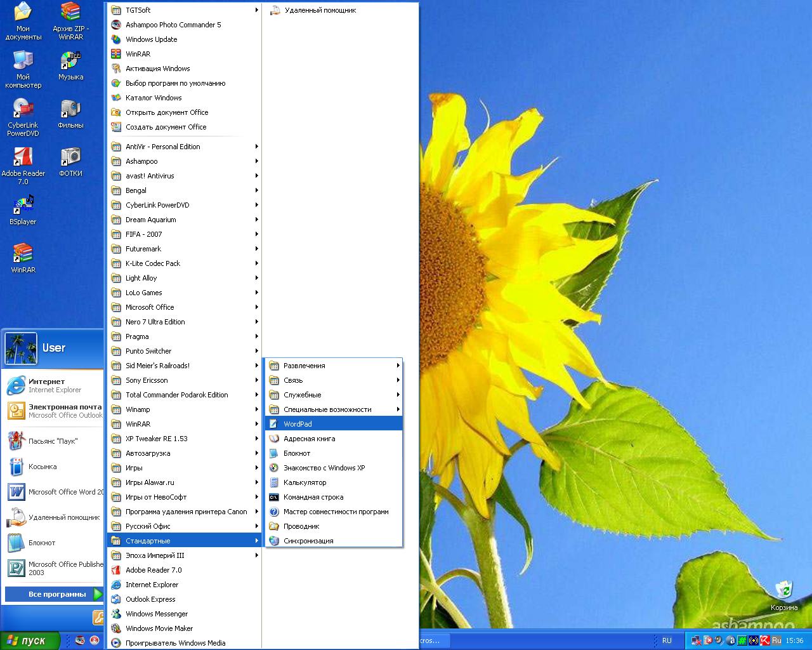Click the Фильмы desktop shortcut
This screenshot has width=812, height=650.
[x=70, y=114]
